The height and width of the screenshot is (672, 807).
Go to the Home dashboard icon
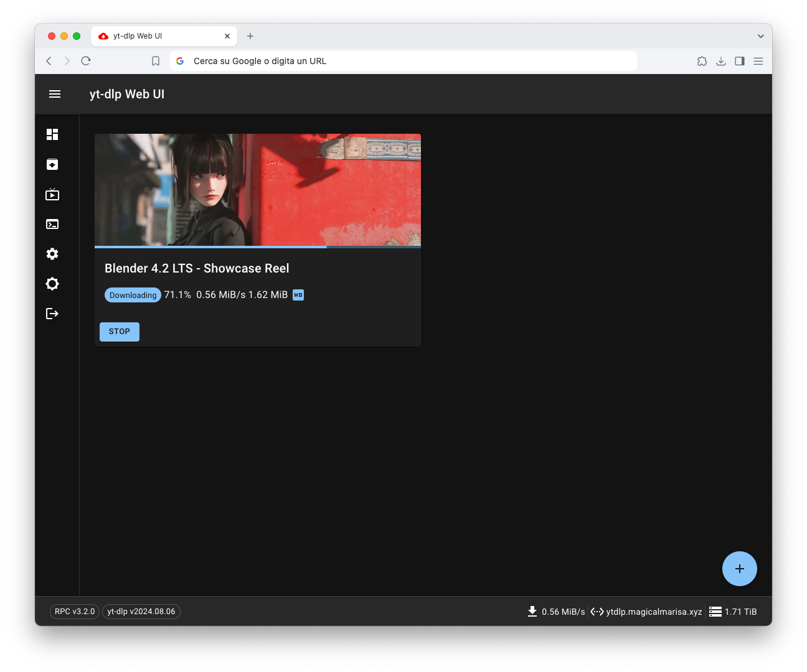point(52,134)
